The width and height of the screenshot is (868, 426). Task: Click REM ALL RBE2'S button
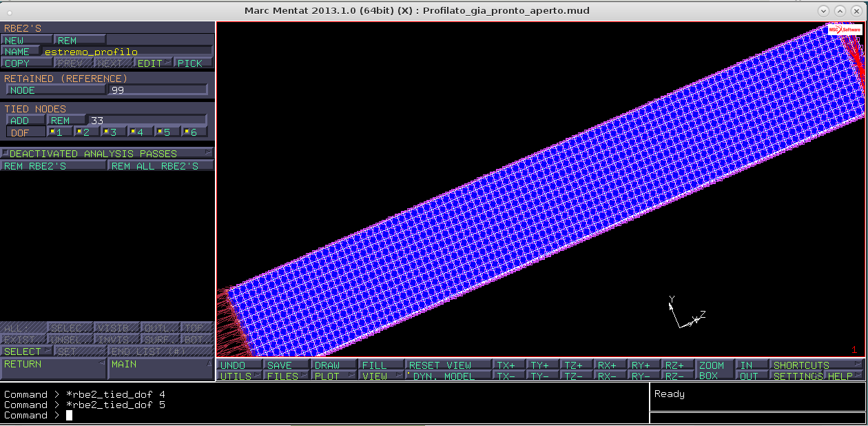(x=161, y=166)
